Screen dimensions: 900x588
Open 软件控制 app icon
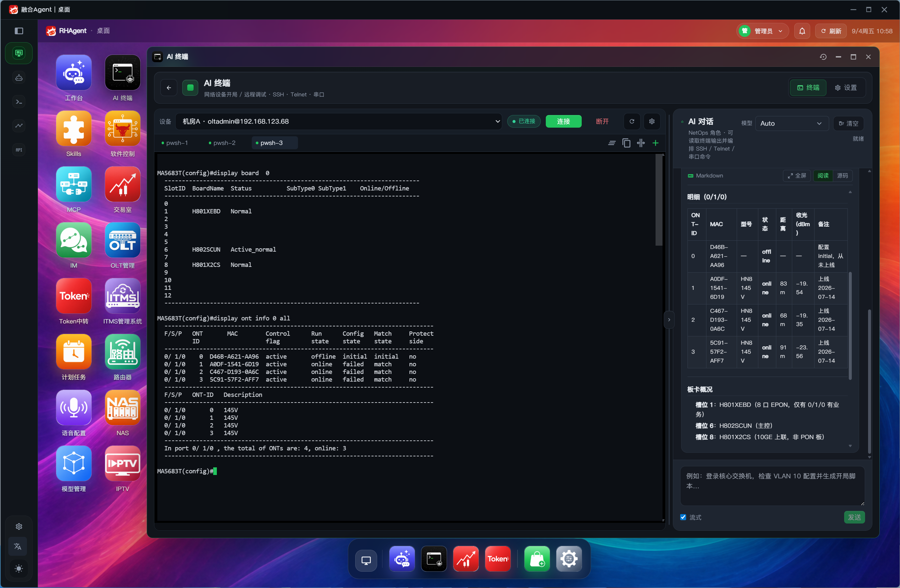point(122,129)
